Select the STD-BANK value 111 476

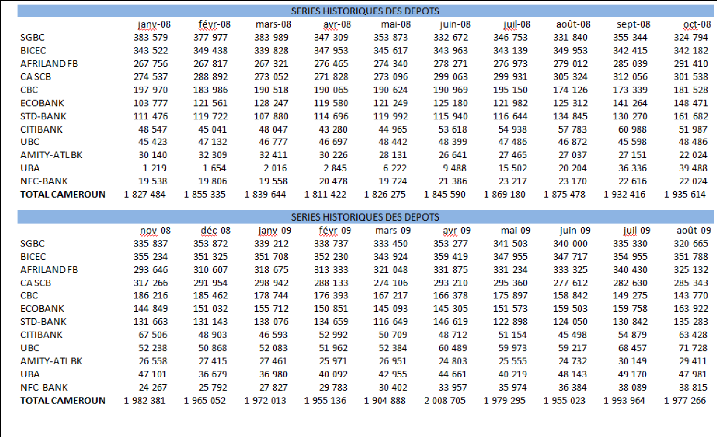(151, 117)
